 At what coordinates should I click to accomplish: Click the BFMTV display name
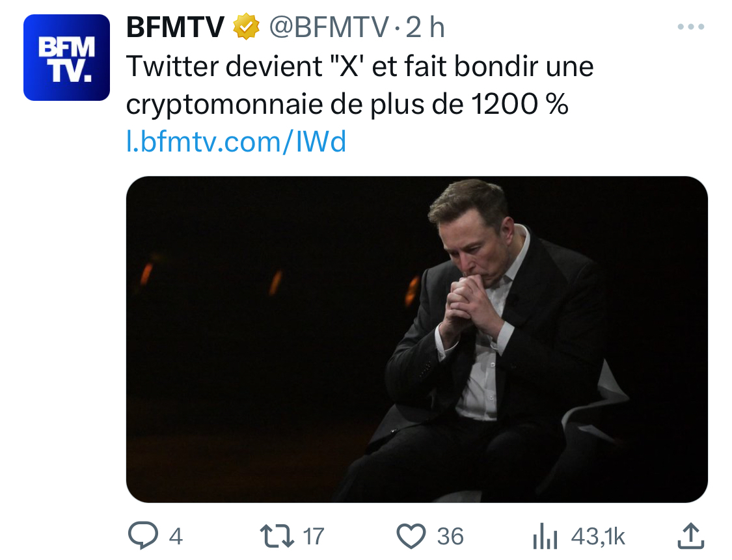point(175,27)
